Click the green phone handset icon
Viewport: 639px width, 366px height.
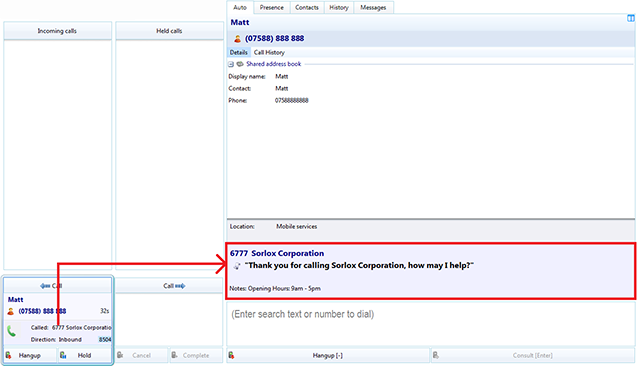[x=11, y=331]
